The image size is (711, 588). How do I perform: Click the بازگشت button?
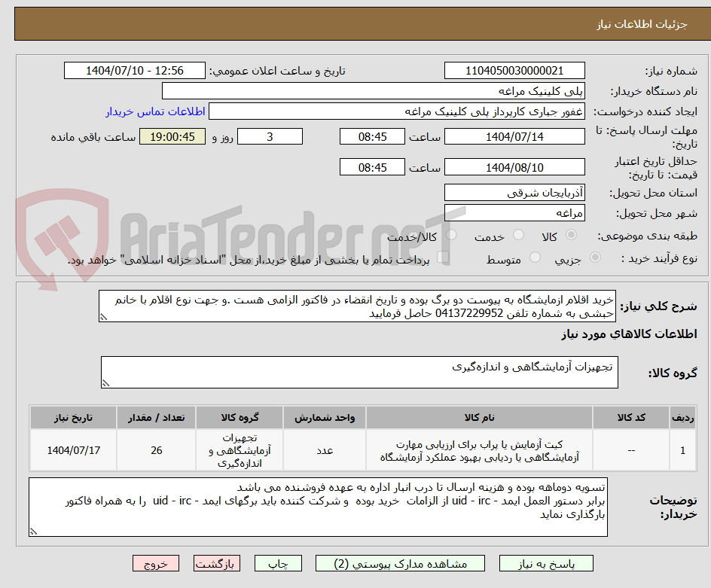click(217, 563)
